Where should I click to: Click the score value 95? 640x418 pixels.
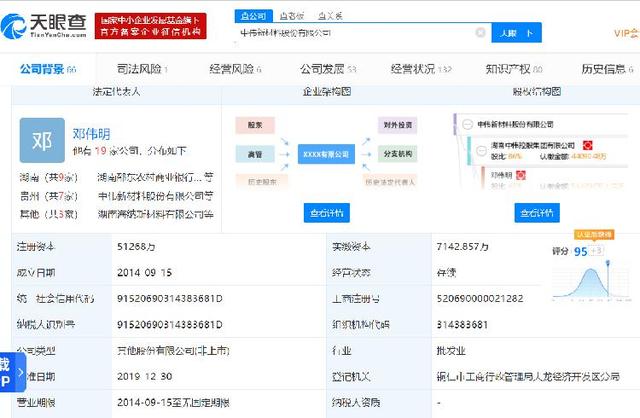click(580, 251)
